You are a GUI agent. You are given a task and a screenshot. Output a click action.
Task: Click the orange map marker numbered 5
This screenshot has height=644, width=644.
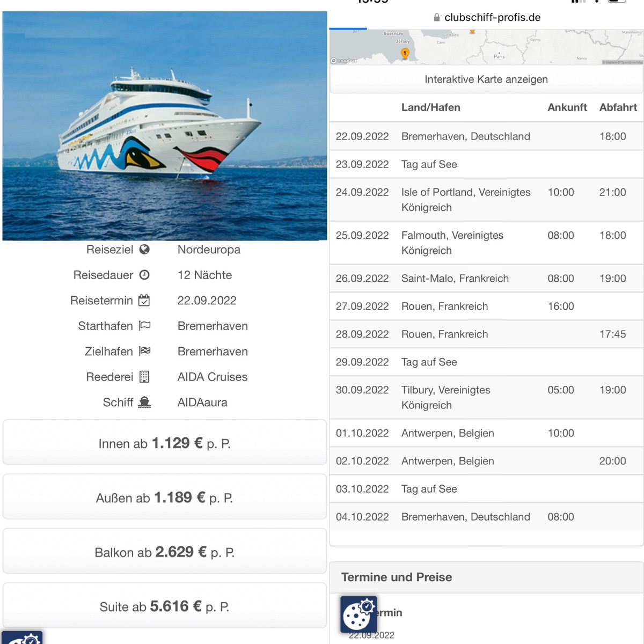click(405, 53)
